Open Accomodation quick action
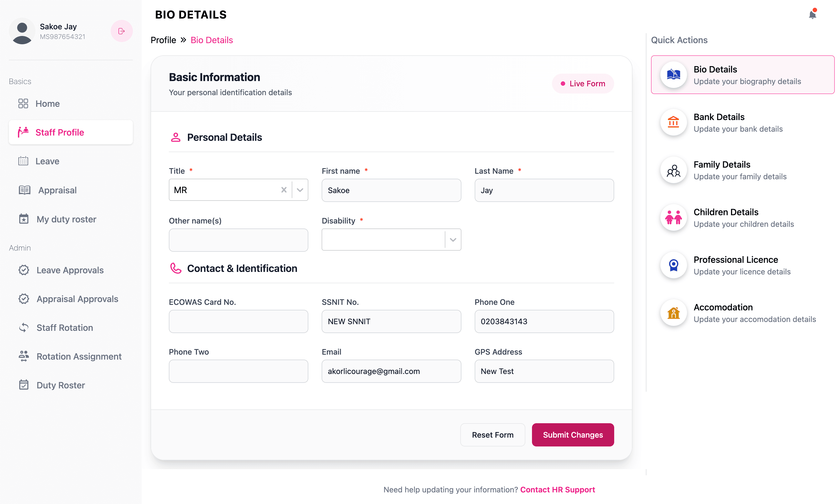837x504 pixels. 743,313
